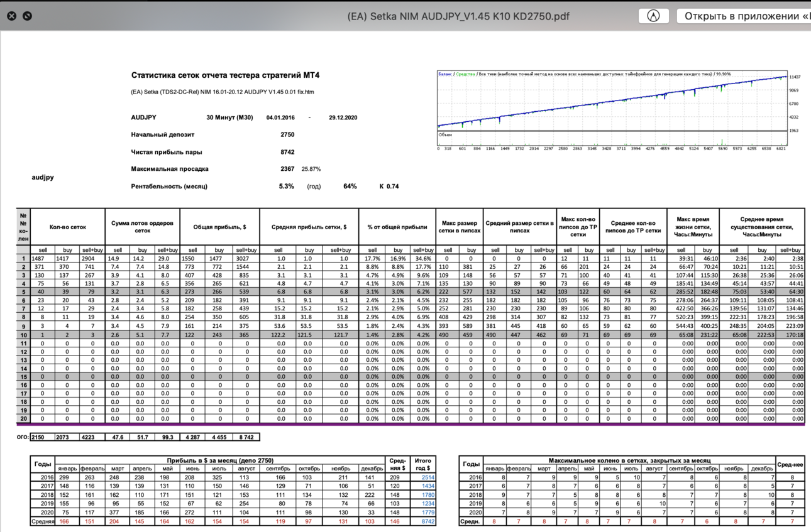Click 'Средний размер сетки в пипсах' header

(x=519, y=227)
